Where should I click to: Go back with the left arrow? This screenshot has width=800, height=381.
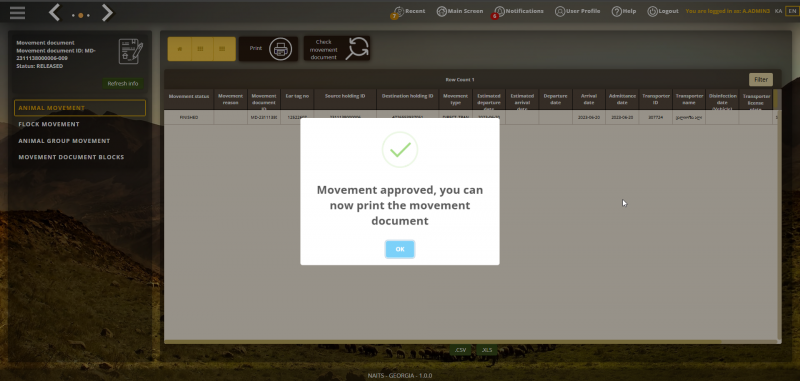[55, 12]
